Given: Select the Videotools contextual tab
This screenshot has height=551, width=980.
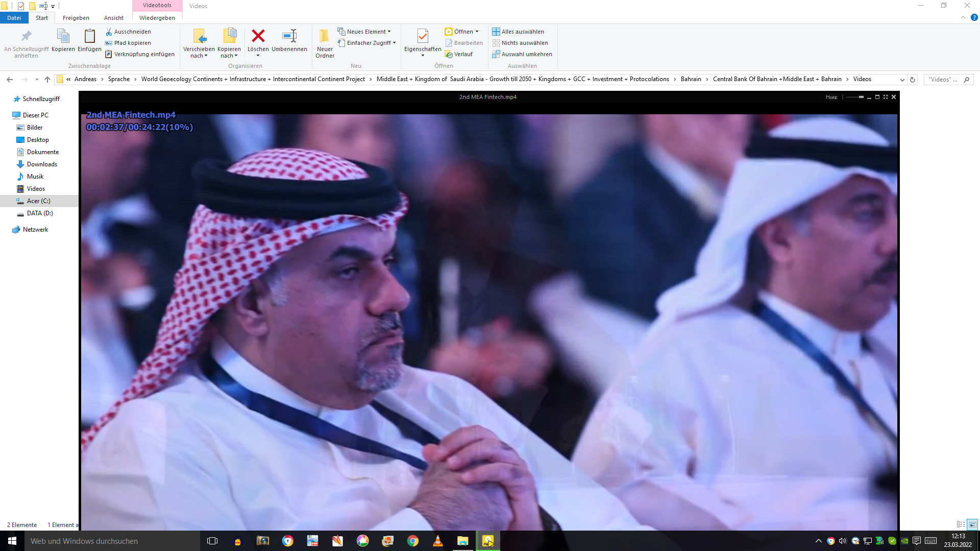Looking at the screenshot, I should [157, 6].
